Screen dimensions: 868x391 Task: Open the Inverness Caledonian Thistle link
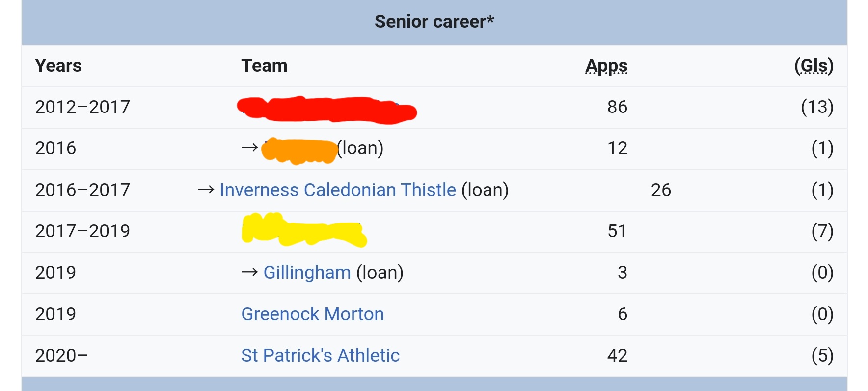coord(338,190)
